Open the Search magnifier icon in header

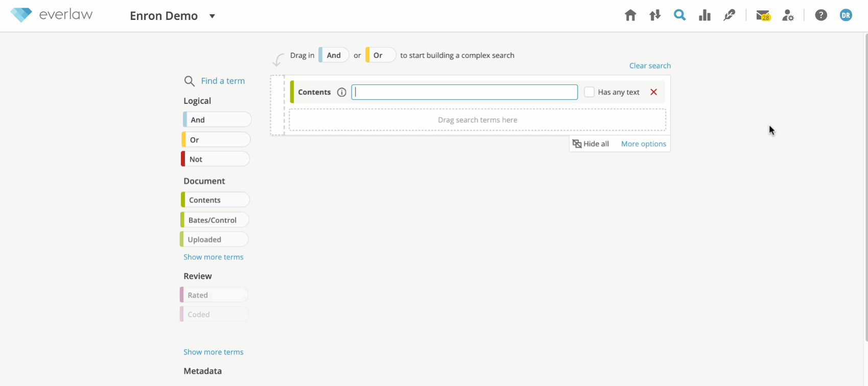679,15
